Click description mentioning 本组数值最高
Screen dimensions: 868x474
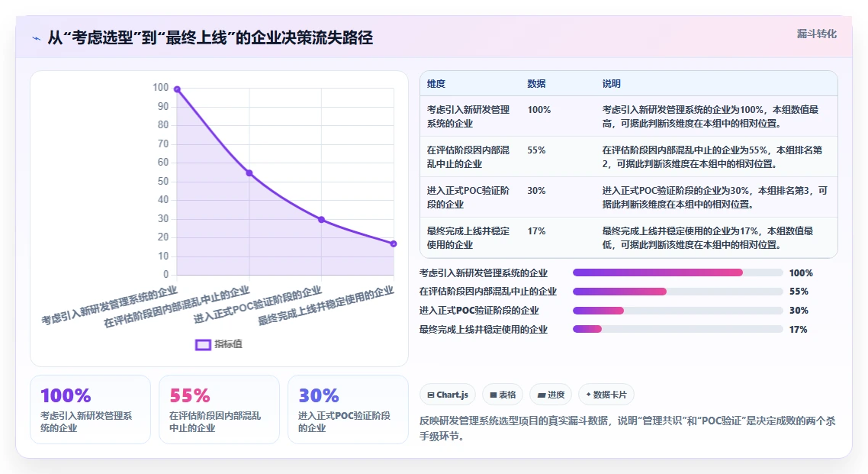(710, 116)
